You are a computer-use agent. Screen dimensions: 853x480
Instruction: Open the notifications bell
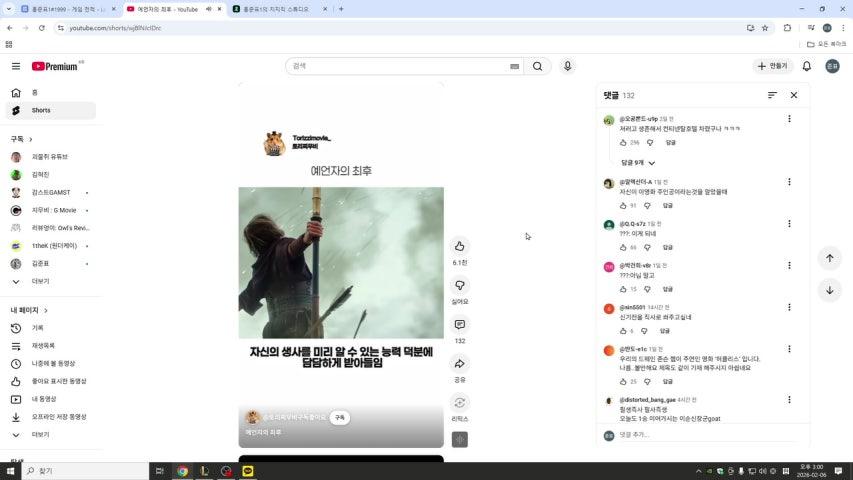(806, 66)
